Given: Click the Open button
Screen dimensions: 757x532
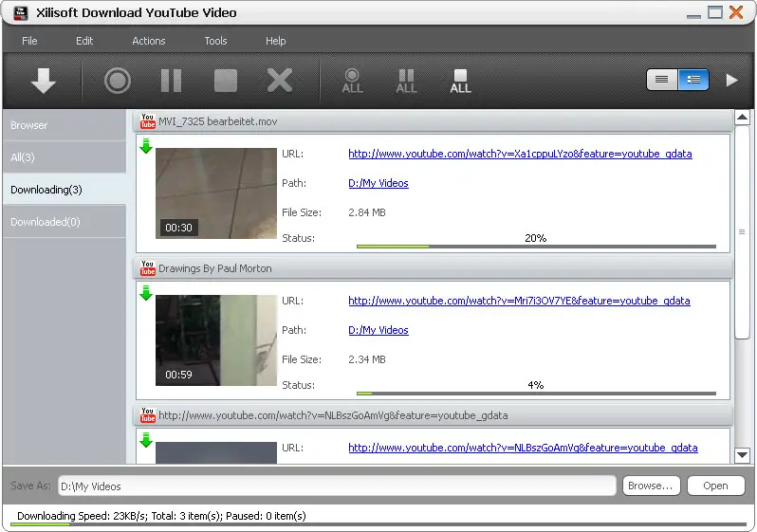Looking at the screenshot, I should pyautogui.click(x=716, y=486).
